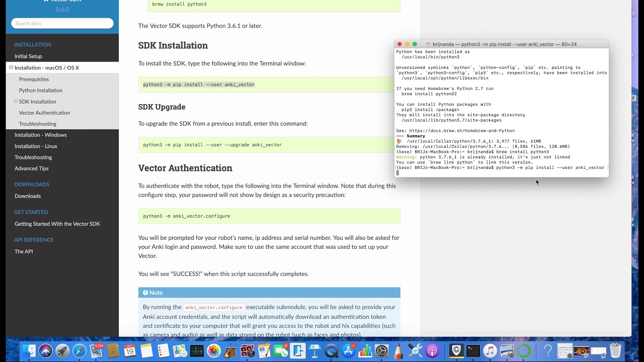Open the yellow Notes app icon
644x362 pixels.
click(x=146, y=350)
